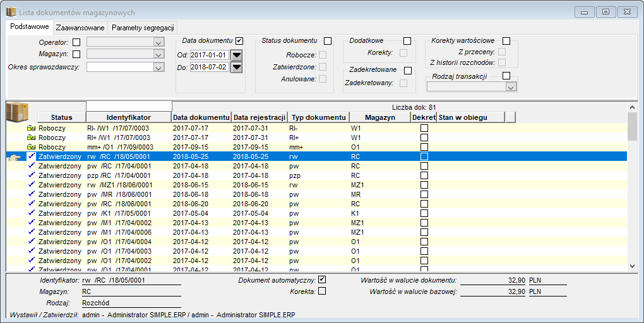
Task: Enable the Status dokumentu filter checkbox
Action: click(327, 41)
